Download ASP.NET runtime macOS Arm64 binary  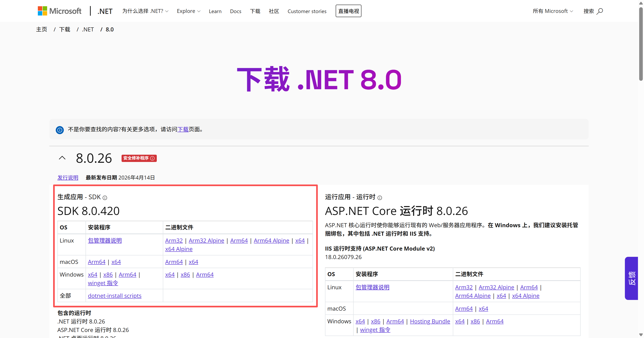pyautogui.click(x=464, y=308)
